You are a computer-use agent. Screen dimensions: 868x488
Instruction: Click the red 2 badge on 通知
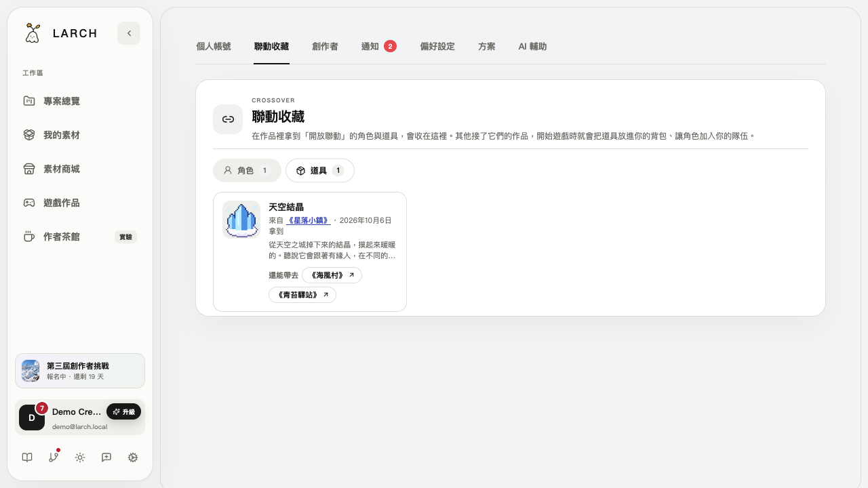390,46
